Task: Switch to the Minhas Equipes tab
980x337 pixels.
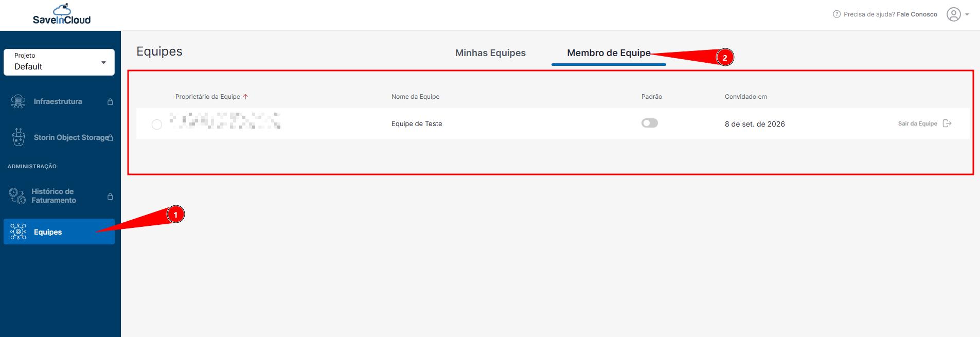Action: point(490,53)
